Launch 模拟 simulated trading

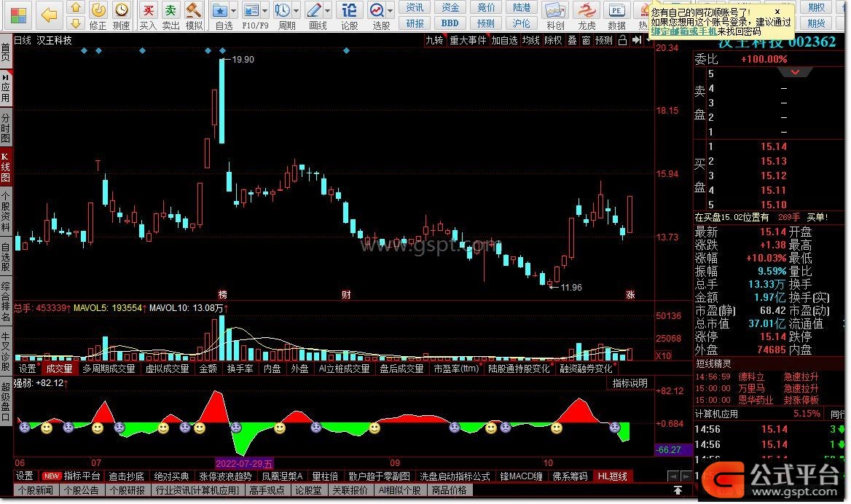[194, 16]
